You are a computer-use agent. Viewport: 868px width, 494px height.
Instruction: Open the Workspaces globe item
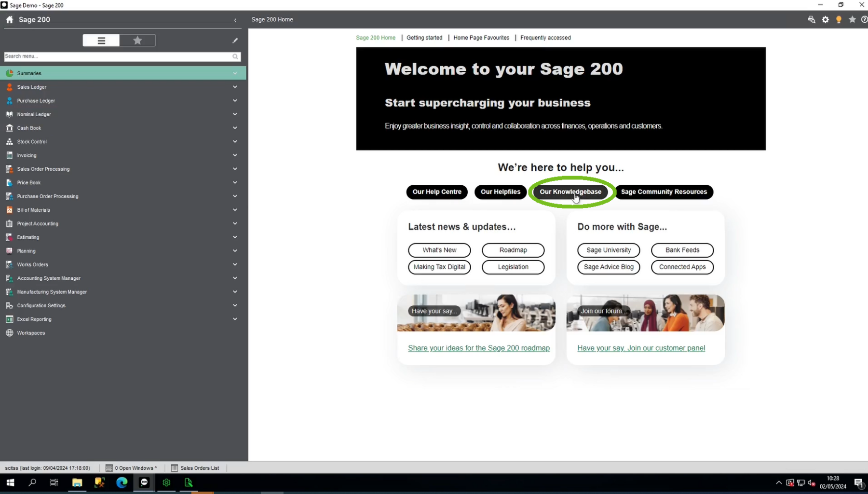(x=31, y=333)
